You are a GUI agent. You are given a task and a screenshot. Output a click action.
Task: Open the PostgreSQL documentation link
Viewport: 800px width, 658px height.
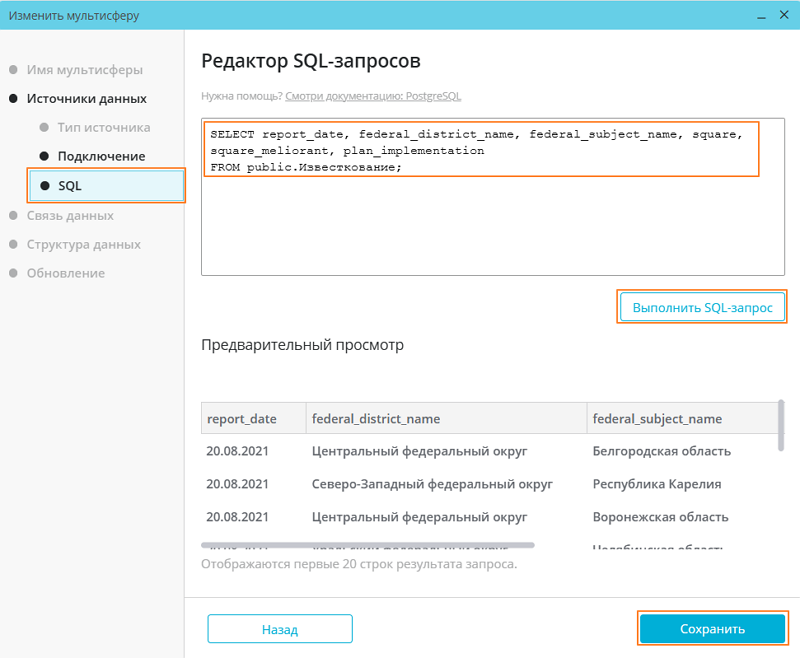pyautogui.click(x=373, y=96)
